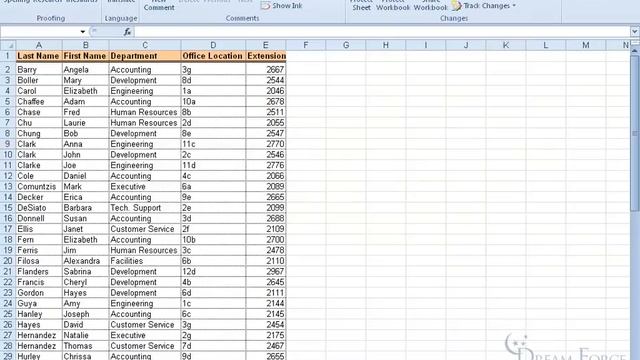
Task: Click the extension cell '2046'
Action: [x=266, y=91]
